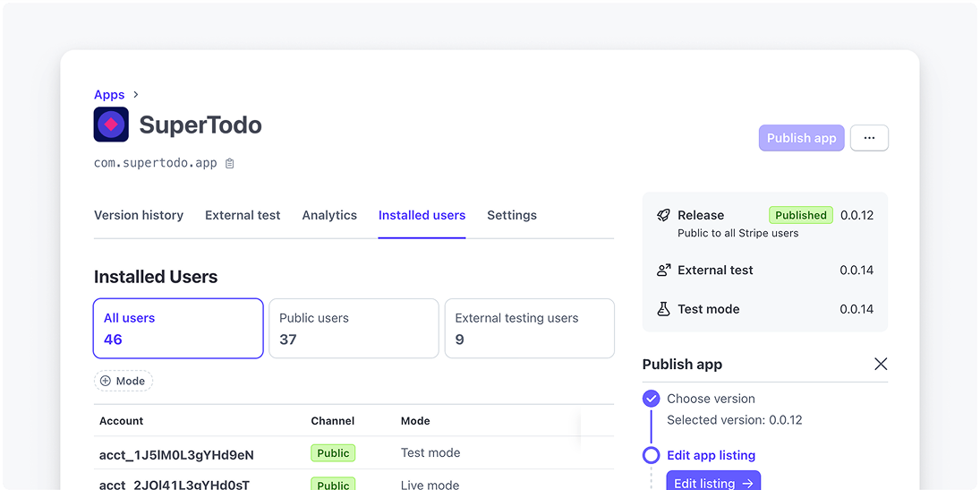This screenshot has width=980, height=490.
Task: Copy the com.supertodo.app ID with clipboard icon
Action: 230,163
